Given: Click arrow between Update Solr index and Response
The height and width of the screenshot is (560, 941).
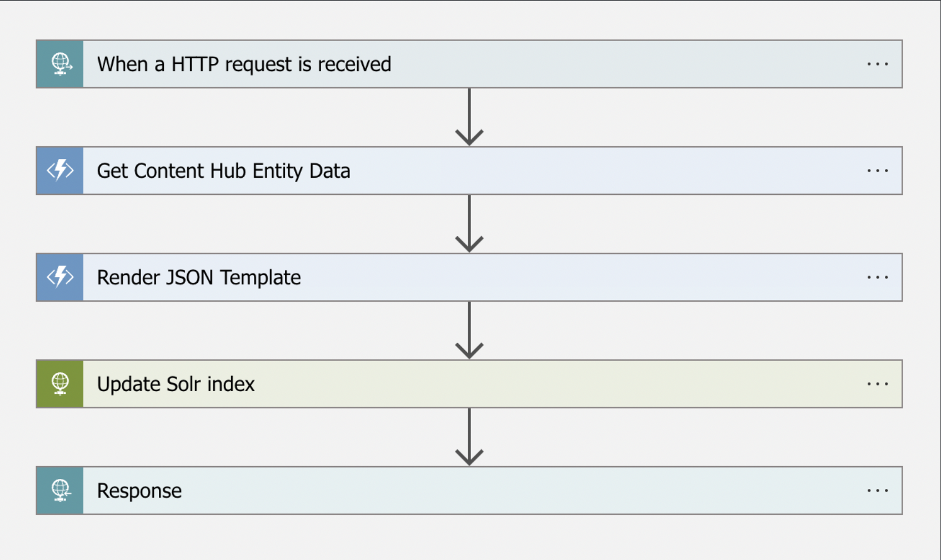Looking at the screenshot, I should pyautogui.click(x=469, y=437).
